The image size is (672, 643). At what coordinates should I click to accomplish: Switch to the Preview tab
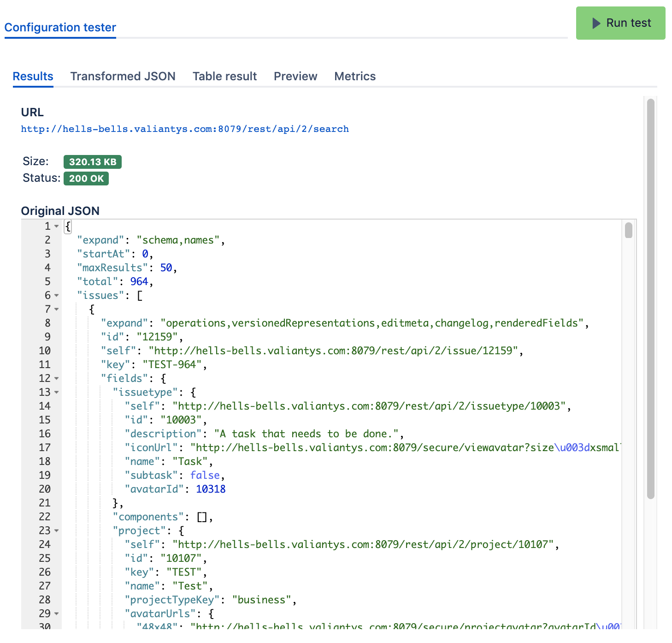tap(295, 76)
